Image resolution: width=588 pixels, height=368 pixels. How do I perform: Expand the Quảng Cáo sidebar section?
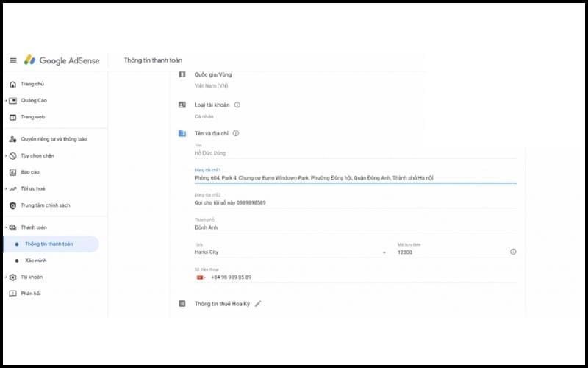(x=6, y=101)
